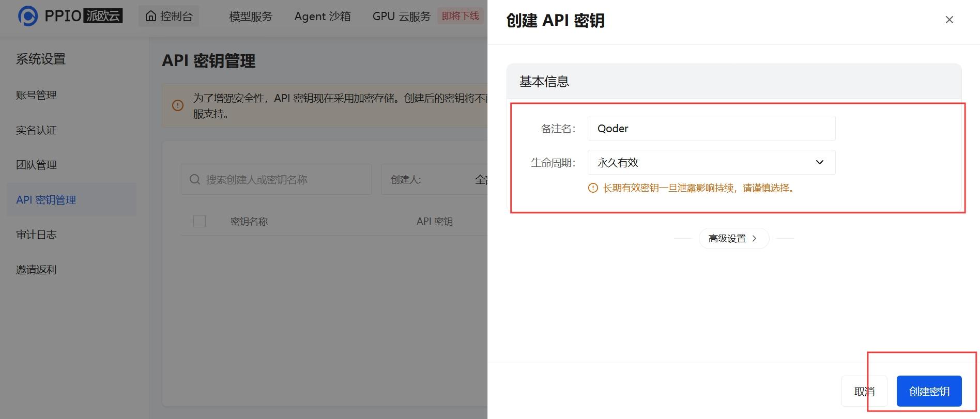Go to 审计日志 in sidebar

coord(36,235)
